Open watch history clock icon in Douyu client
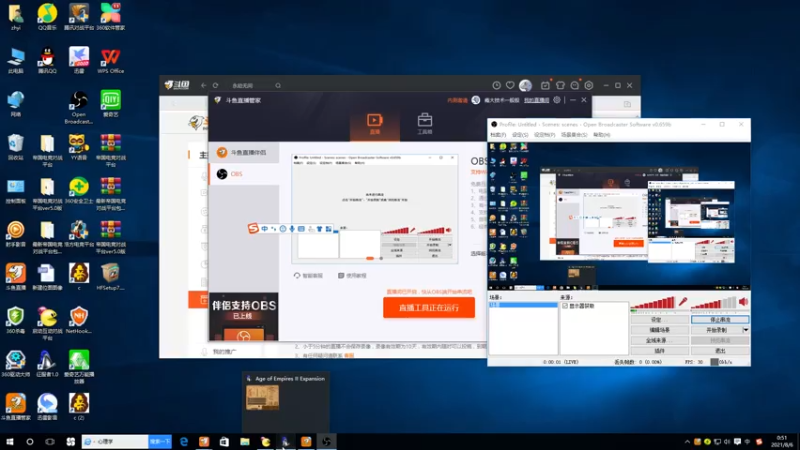 [496, 85]
